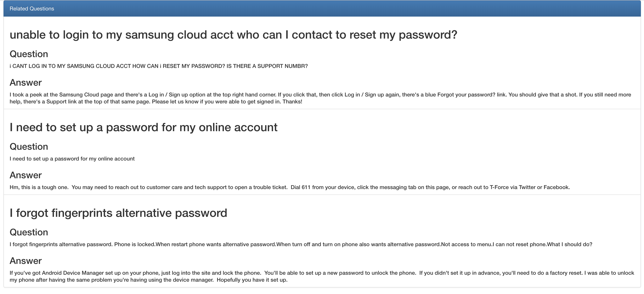The width and height of the screenshot is (644, 294).
Task: Click the Question heading under online account title
Action: [29, 147]
